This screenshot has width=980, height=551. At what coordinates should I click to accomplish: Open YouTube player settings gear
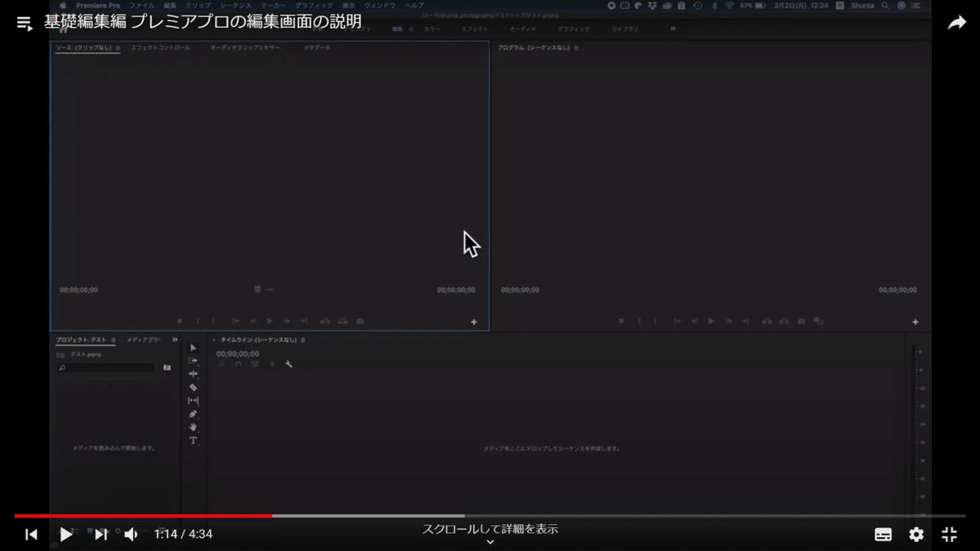pos(916,535)
